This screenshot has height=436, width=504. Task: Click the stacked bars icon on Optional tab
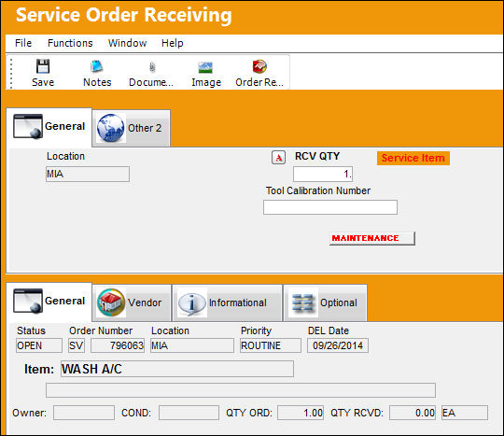(x=303, y=302)
